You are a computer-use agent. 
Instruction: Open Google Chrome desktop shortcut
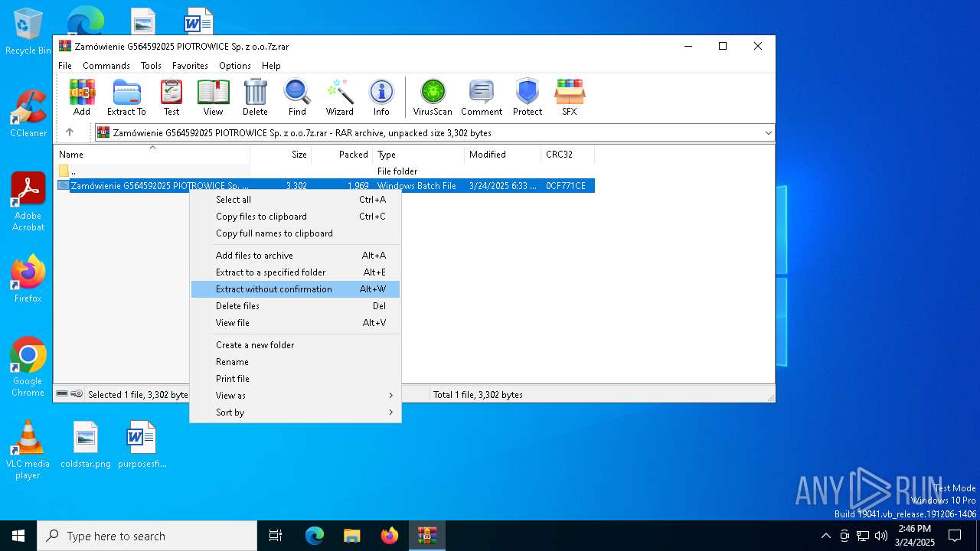click(28, 367)
